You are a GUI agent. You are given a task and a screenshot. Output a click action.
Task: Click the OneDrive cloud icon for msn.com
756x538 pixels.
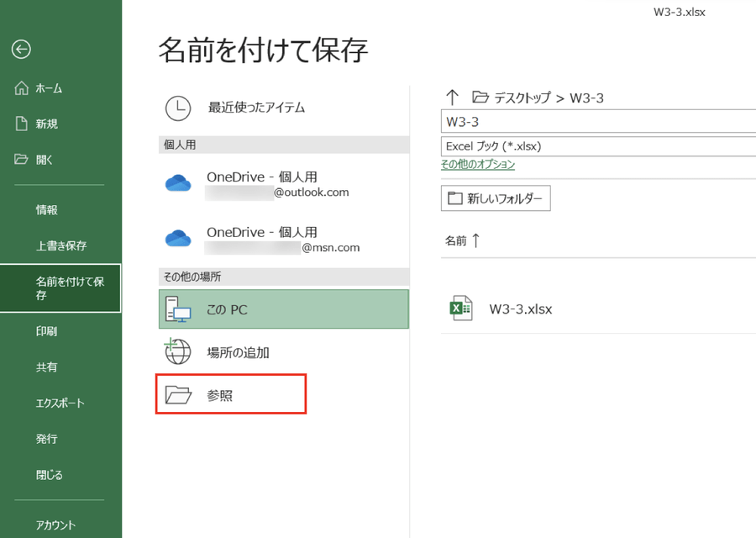(178, 239)
